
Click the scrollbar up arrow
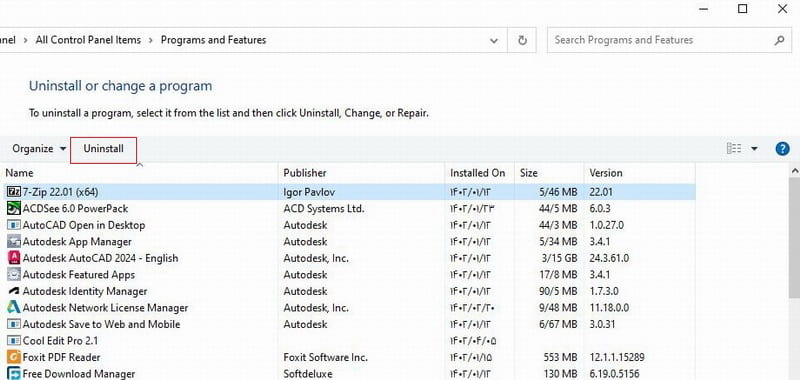click(x=794, y=170)
